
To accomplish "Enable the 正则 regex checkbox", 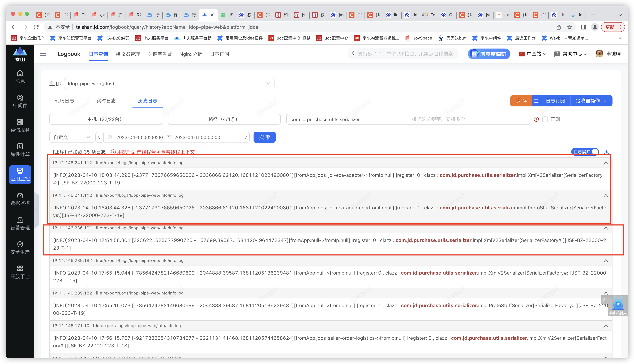I will 545,119.
